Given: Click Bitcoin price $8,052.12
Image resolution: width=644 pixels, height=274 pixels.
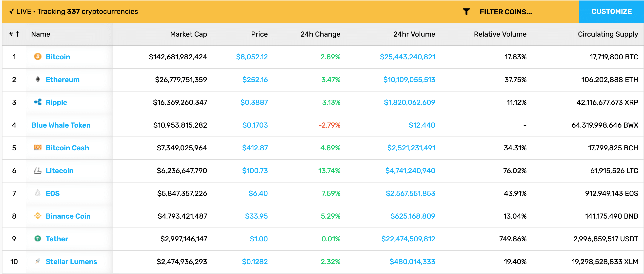Looking at the screenshot, I should tap(252, 57).
